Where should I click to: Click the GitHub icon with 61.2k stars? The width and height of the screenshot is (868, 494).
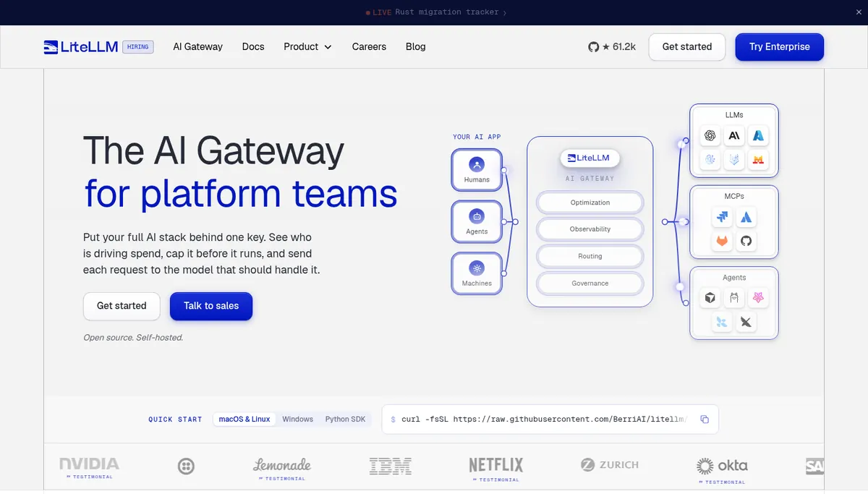tap(612, 47)
